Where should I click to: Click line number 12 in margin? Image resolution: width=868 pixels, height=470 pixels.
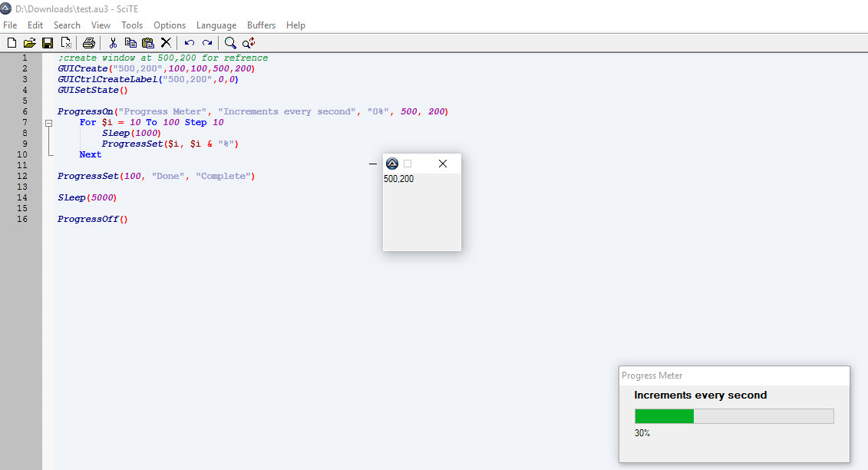22,176
